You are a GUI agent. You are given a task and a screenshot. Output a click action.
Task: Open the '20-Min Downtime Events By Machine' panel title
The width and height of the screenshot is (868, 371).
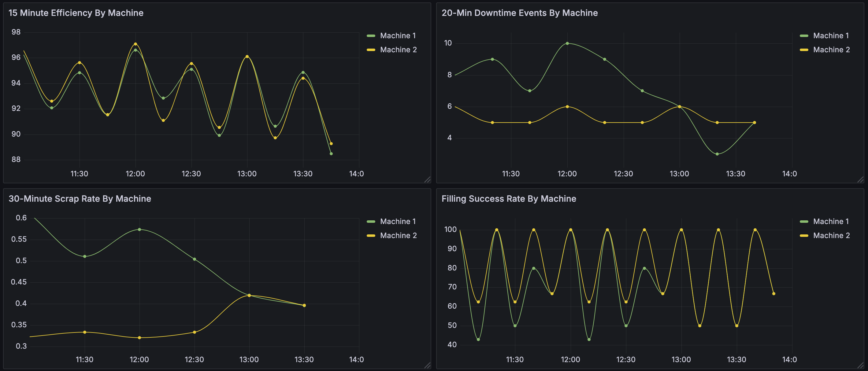[520, 13]
